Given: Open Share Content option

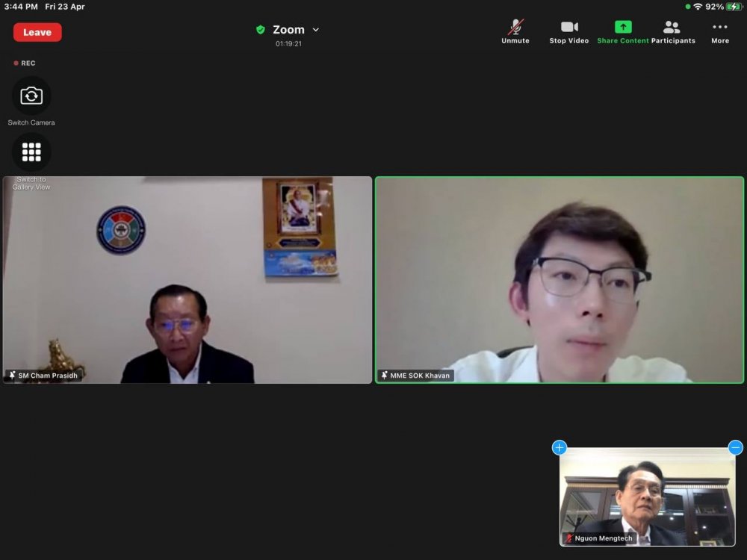Looking at the screenshot, I should [x=623, y=31].
